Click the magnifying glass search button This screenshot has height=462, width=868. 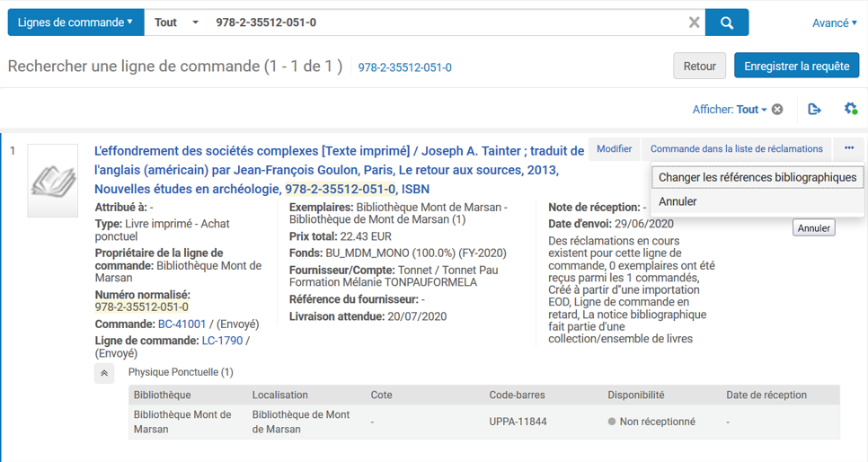click(727, 22)
